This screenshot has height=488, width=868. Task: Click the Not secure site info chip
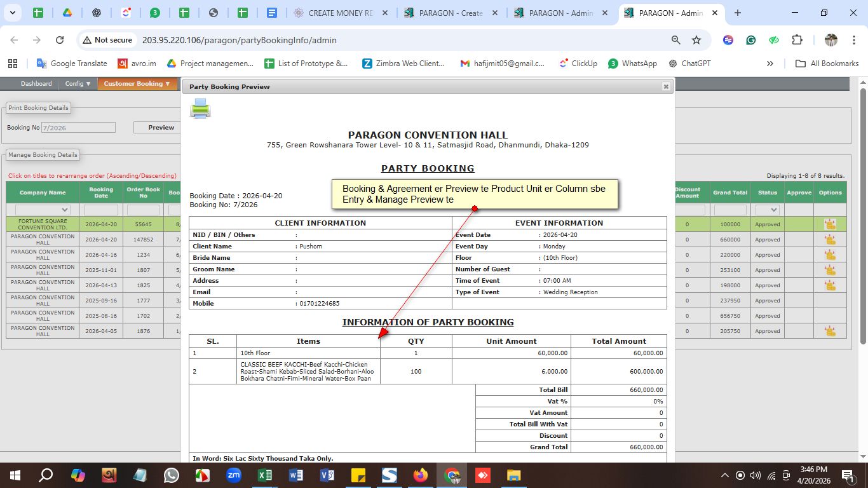[107, 40]
